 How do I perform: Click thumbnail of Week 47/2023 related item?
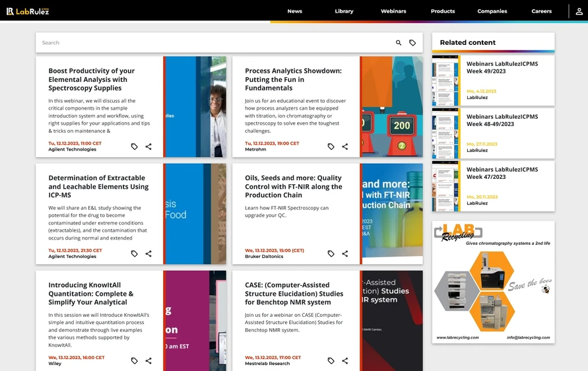tap(445, 186)
